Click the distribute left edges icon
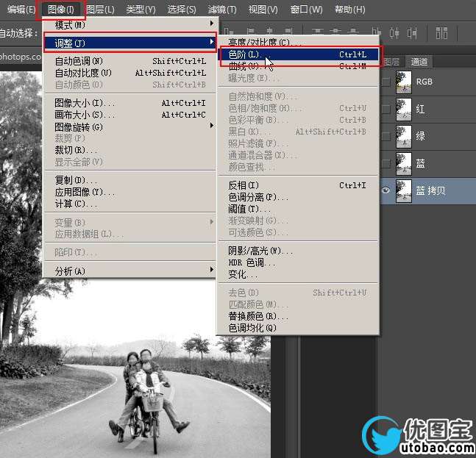Image resolution: width=476 pixels, height=458 pixels. (377, 33)
